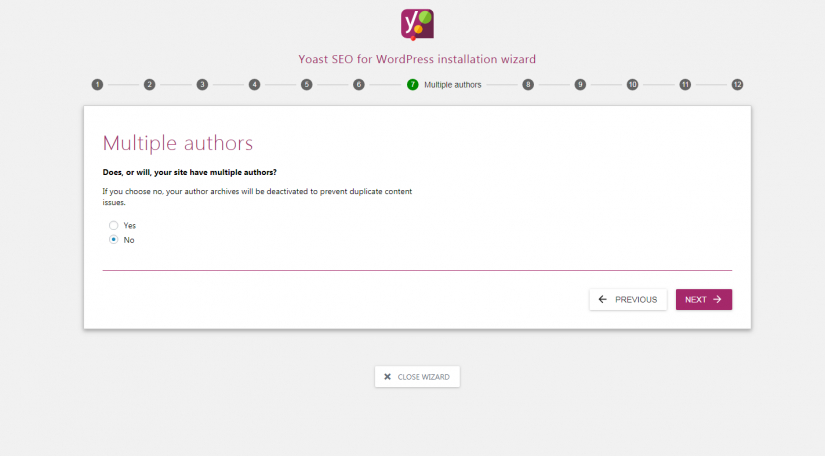This screenshot has height=456, width=825.
Task: Click the X icon on Close Wizard
Action: pyautogui.click(x=388, y=377)
